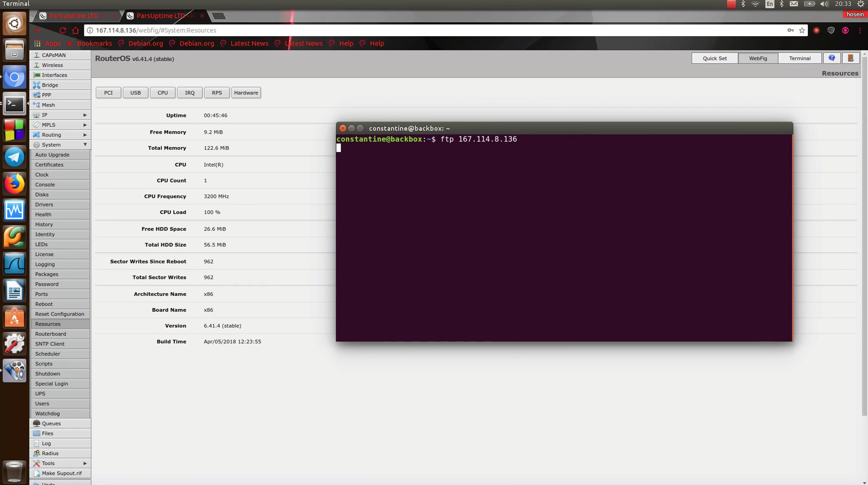Open the Users page under System

tap(60, 404)
